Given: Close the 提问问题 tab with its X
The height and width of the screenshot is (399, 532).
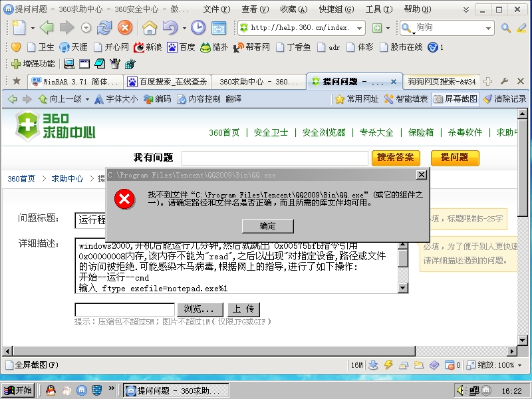Looking at the screenshot, I should point(394,82).
